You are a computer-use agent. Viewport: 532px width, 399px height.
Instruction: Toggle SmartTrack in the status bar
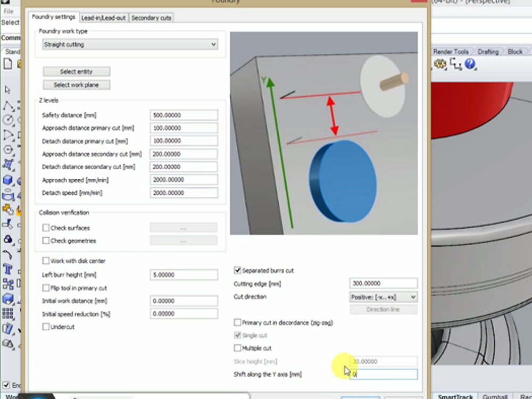pyautogui.click(x=455, y=396)
